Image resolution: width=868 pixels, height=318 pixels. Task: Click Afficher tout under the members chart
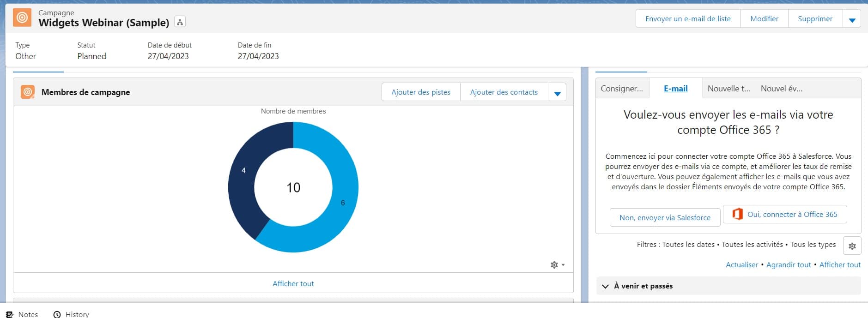293,283
